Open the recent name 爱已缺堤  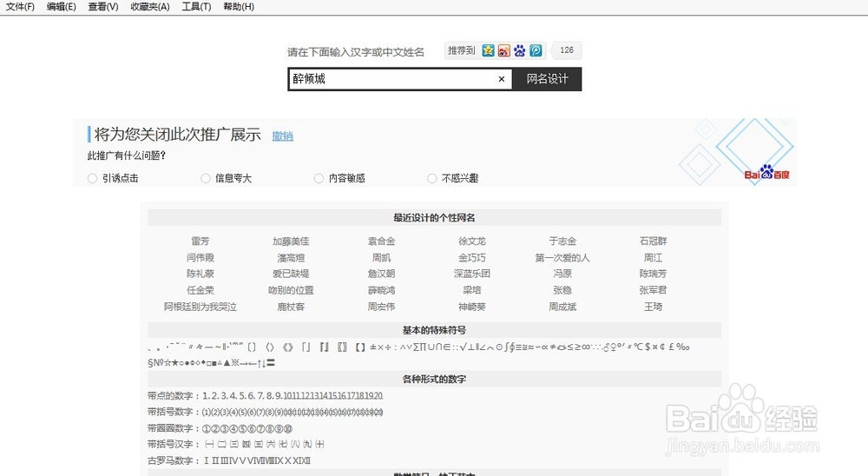click(291, 274)
